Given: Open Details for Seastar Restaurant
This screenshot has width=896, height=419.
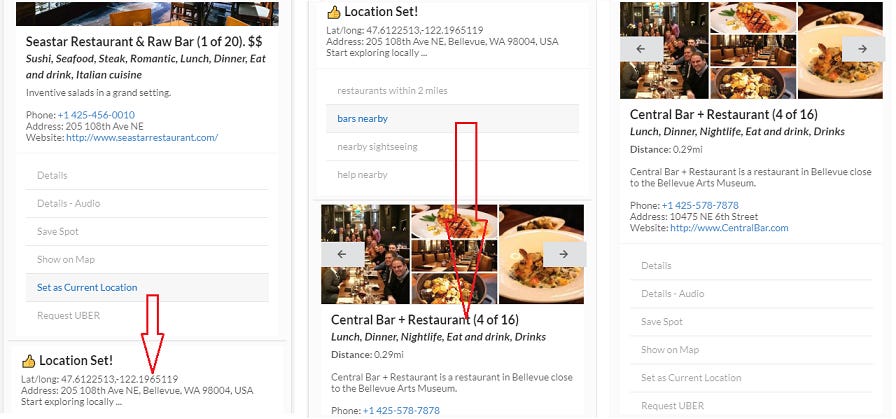Looking at the screenshot, I should coord(147,175).
